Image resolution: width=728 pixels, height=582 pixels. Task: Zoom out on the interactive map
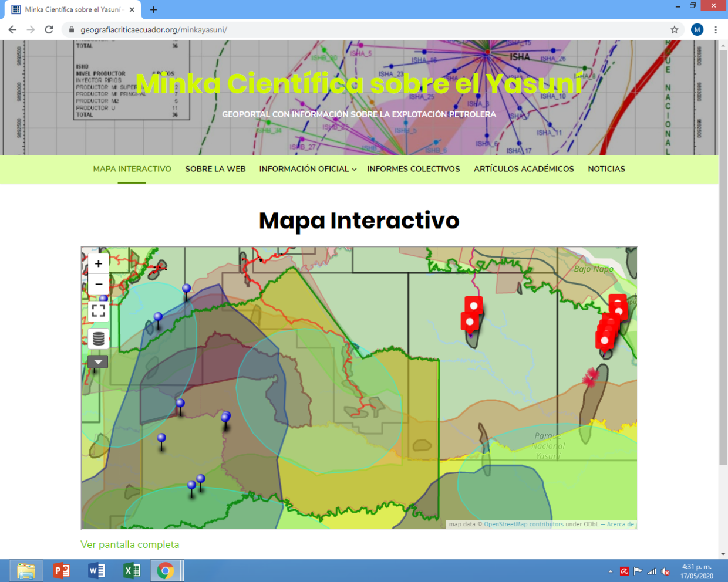click(99, 284)
